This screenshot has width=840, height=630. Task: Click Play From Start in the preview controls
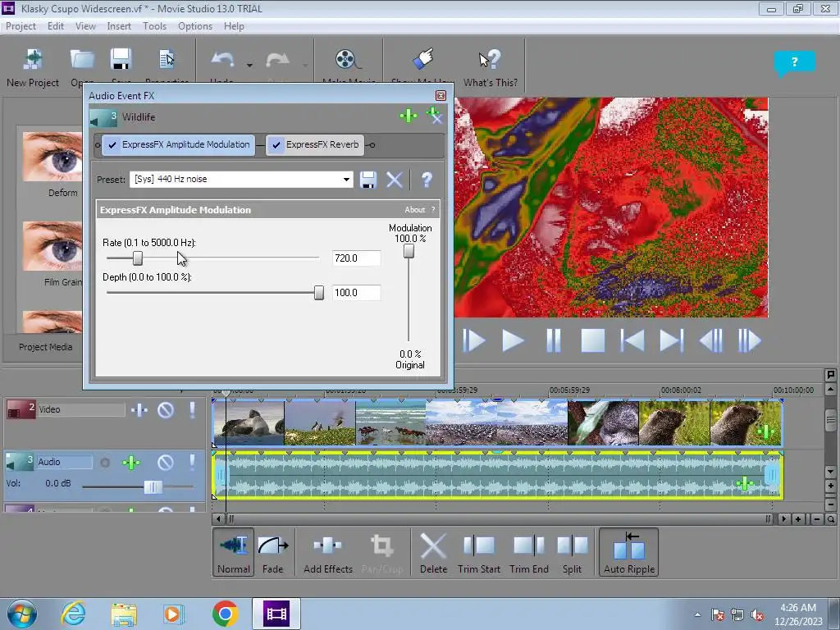point(474,340)
